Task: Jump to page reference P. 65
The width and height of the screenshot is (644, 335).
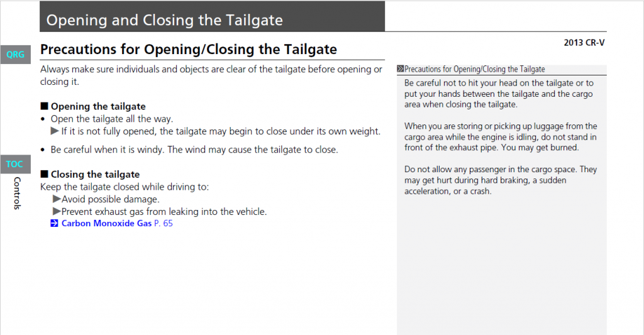Action: tap(164, 223)
